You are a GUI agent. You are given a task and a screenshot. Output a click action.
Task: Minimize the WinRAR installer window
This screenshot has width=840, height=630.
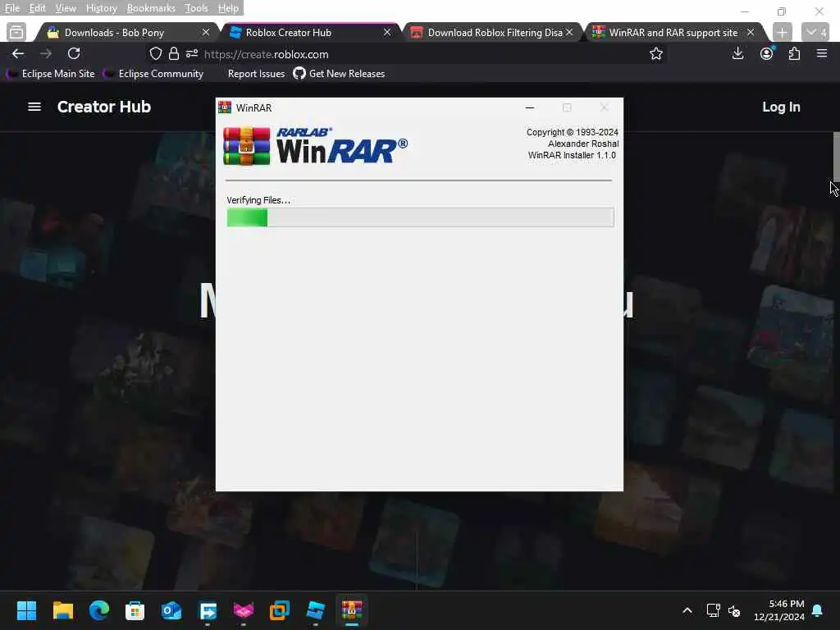530,107
